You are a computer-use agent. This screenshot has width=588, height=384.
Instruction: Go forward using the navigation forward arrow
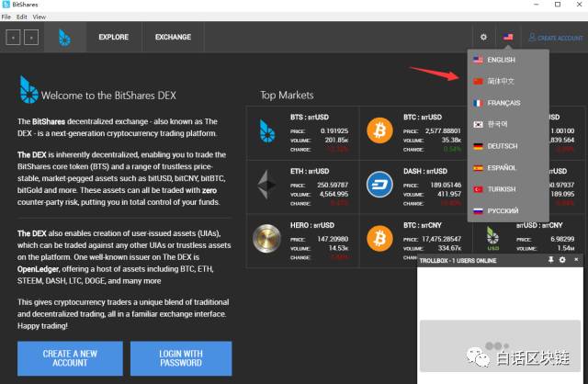coord(31,38)
